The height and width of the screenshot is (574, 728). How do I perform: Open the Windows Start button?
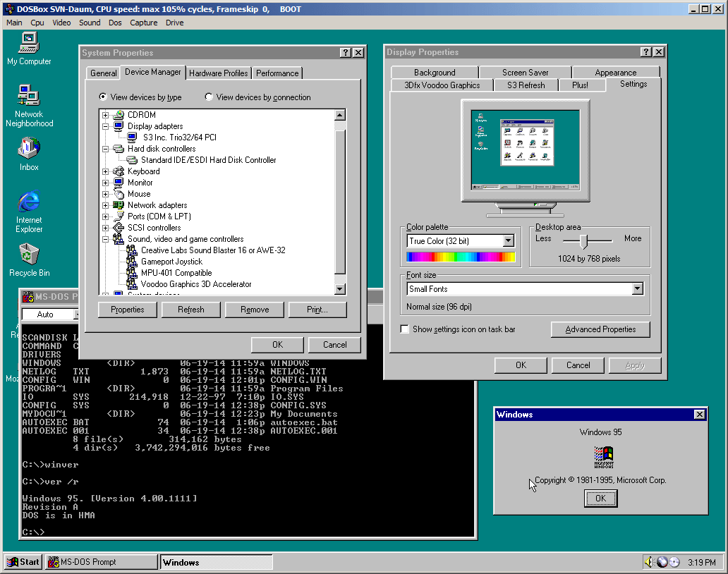pos(24,562)
